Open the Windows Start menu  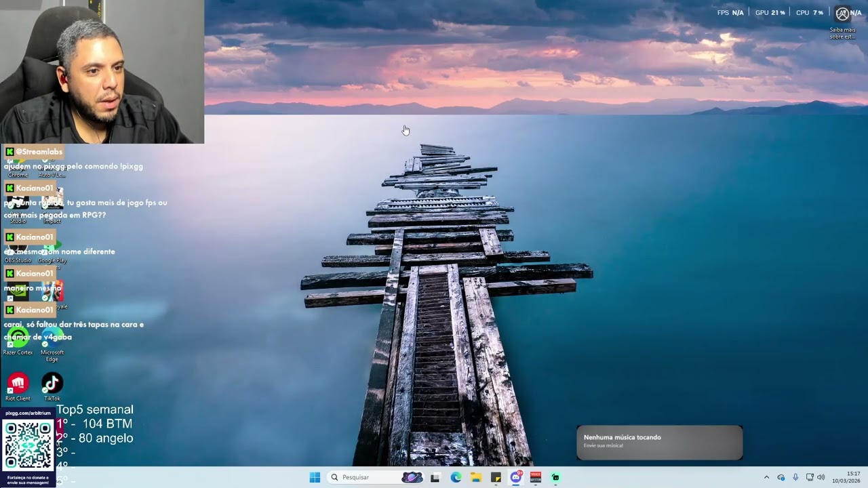(315, 477)
